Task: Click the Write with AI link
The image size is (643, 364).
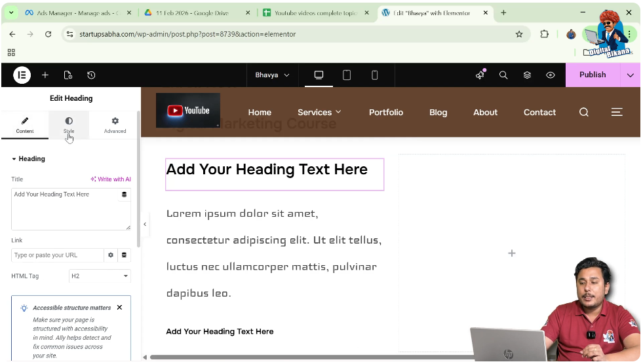Action: 111,179
